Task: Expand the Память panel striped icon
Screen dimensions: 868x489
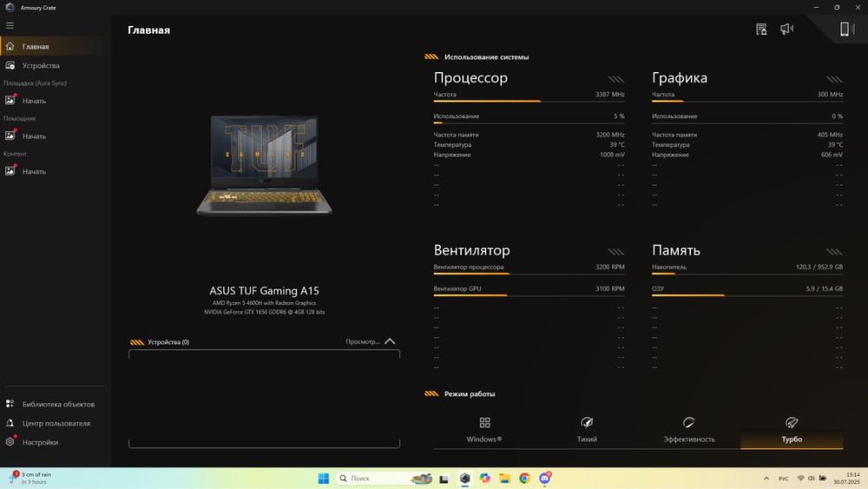Action: click(834, 252)
